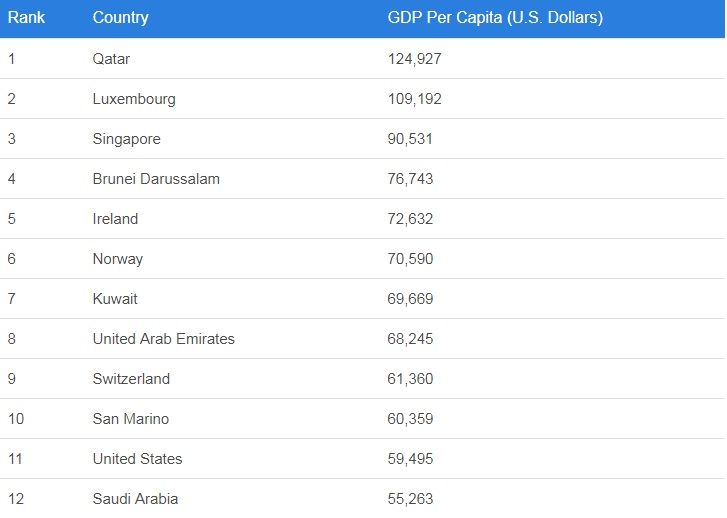Screen dimensions: 727x518
Task: Select the Saudi Arabia cell
Action: [135, 498]
